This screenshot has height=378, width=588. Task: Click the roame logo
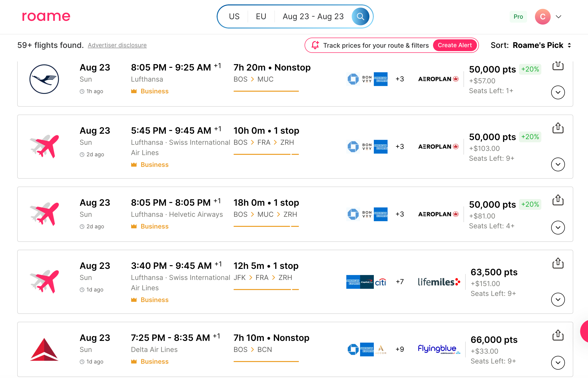[46, 16]
